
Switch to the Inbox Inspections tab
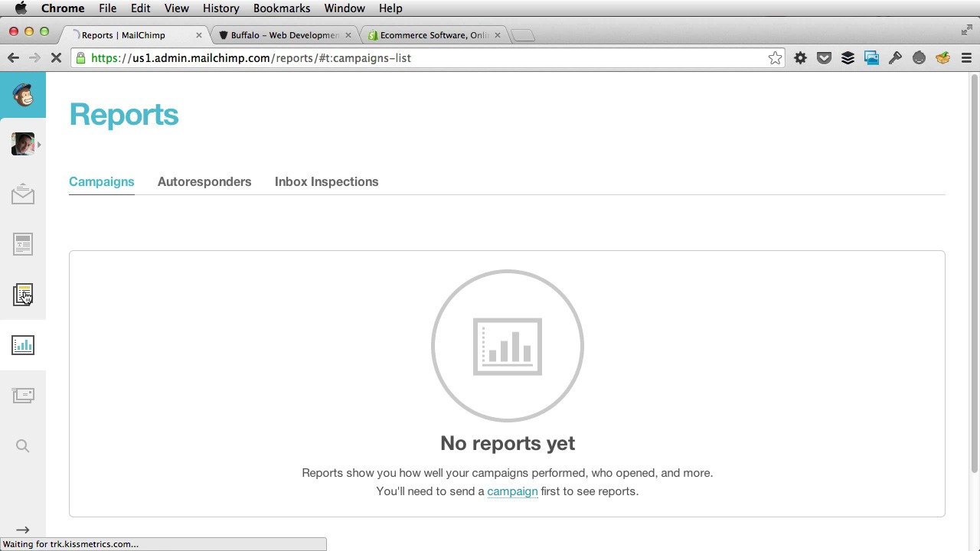click(326, 181)
